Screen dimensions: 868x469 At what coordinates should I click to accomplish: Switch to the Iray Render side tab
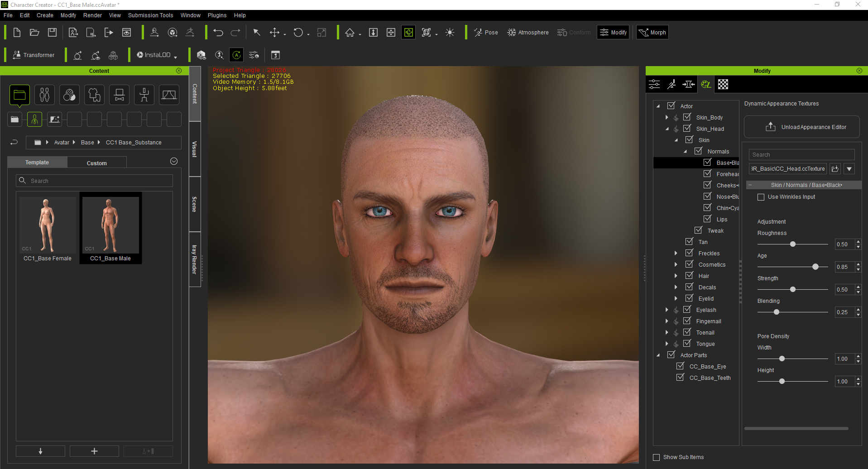(195, 259)
